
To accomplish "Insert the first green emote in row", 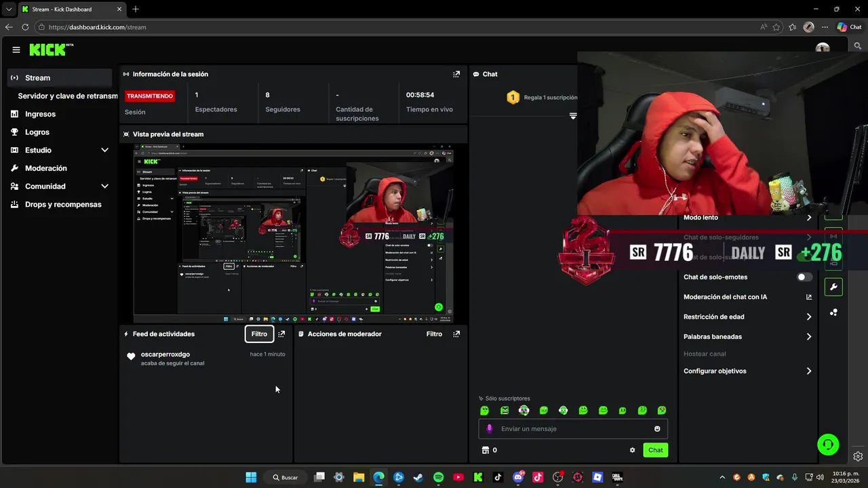I will 484,410.
